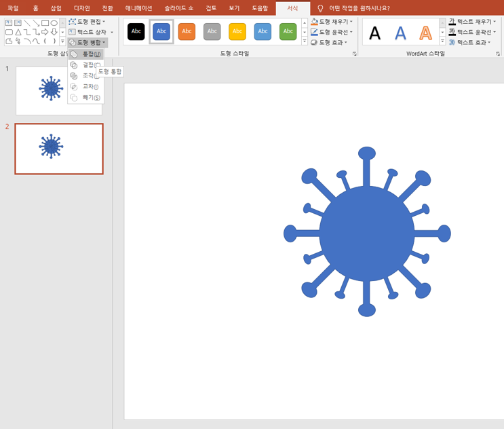This screenshot has width=504, height=429.
Task: Expand the shapes gallery more button
Action: [x=62, y=41]
